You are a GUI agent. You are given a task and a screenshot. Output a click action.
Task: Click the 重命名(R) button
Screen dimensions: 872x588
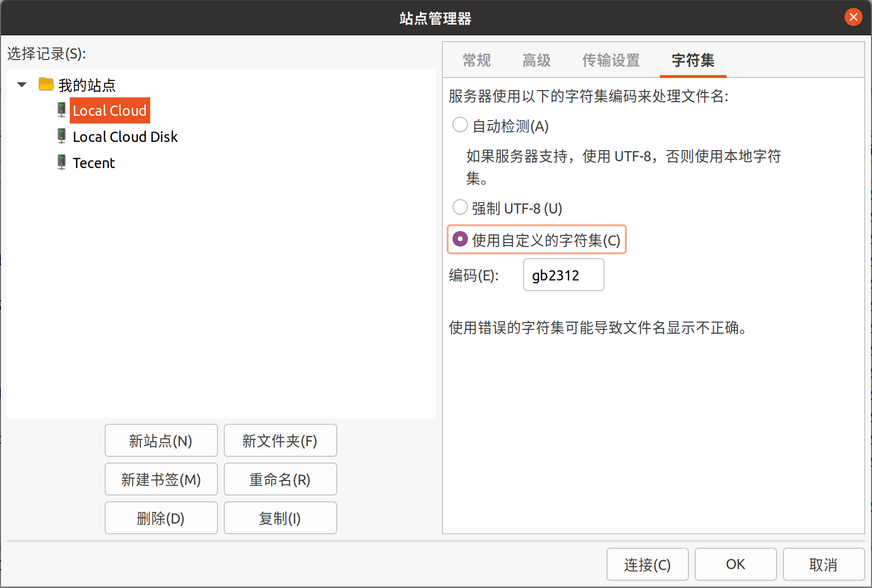(x=280, y=479)
